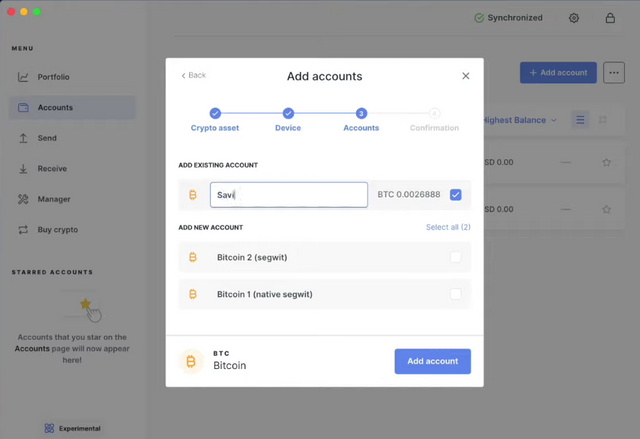Click the Portfolio chart icon
Screen dimensions: 640x439
click(23, 77)
